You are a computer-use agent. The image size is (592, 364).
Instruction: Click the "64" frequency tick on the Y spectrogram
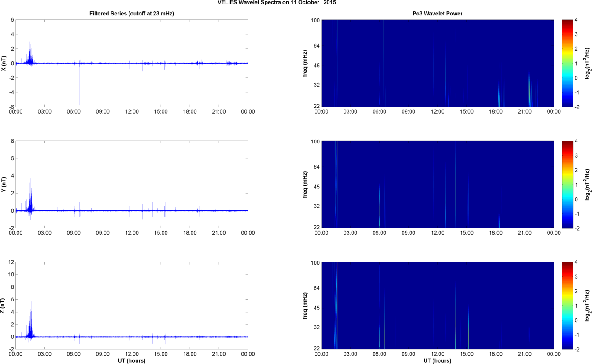pos(317,167)
